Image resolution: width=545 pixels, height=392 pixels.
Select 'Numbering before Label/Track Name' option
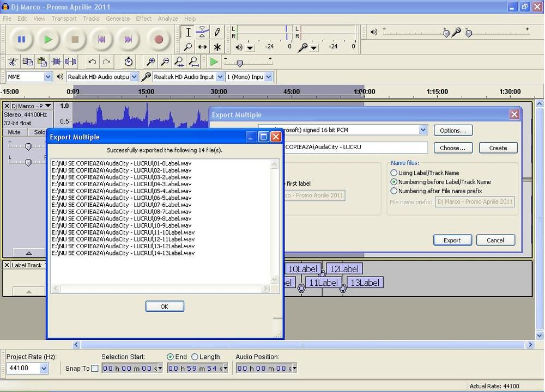394,182
